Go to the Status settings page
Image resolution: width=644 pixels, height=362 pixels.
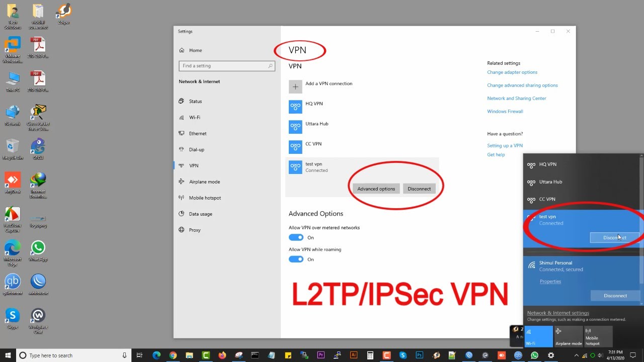pyautogui.click(x=195, y=101)
